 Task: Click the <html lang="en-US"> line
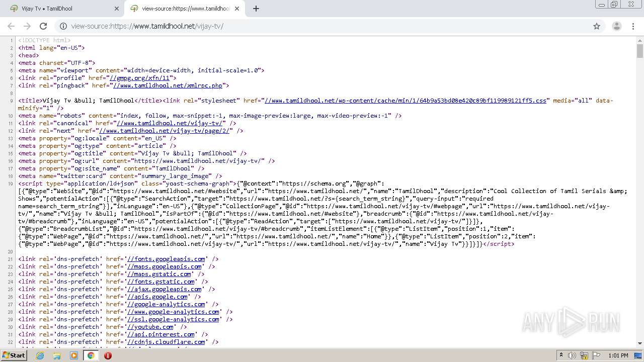click(x=52, y=48)
